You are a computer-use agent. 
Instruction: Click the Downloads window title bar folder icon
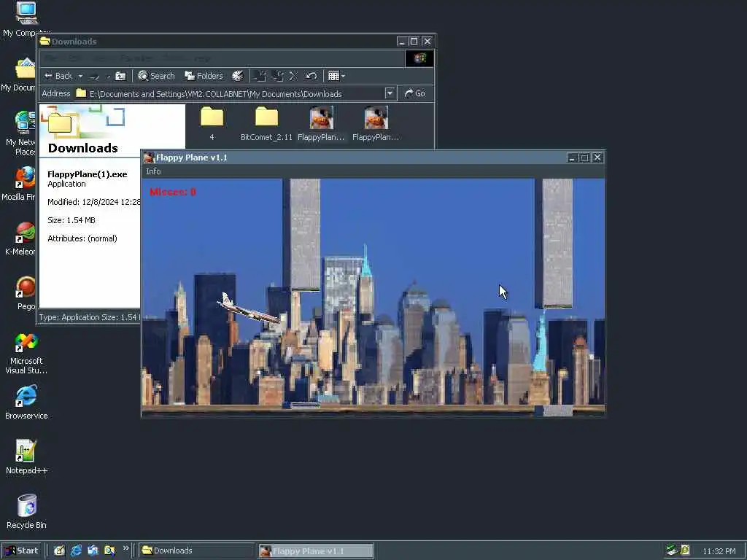[x=45, y=42]
